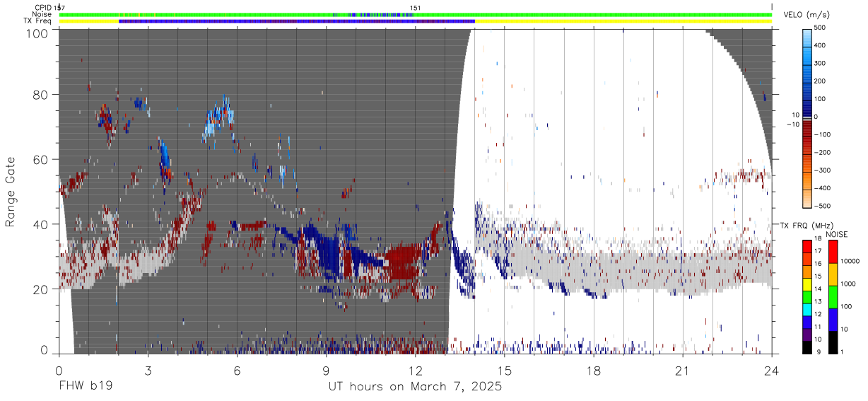Click y-axis tick label 60
Image resolution: width=868 pixels, height=401 pixels.
click(40, 160)
